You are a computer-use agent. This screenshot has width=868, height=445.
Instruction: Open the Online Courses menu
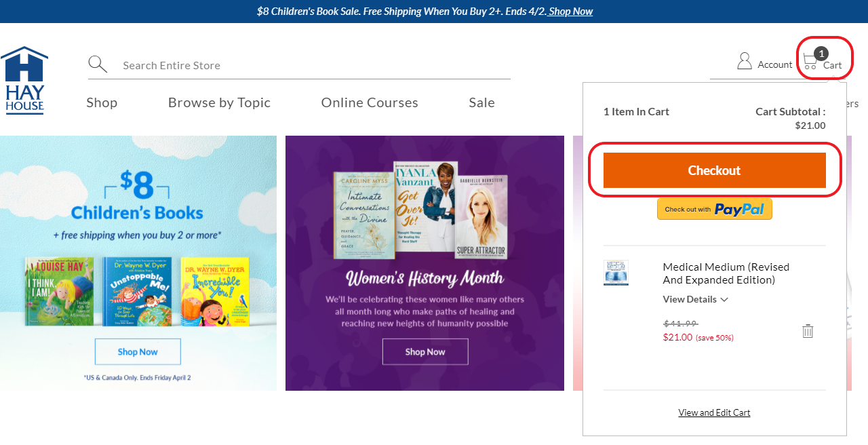point(370,102)
